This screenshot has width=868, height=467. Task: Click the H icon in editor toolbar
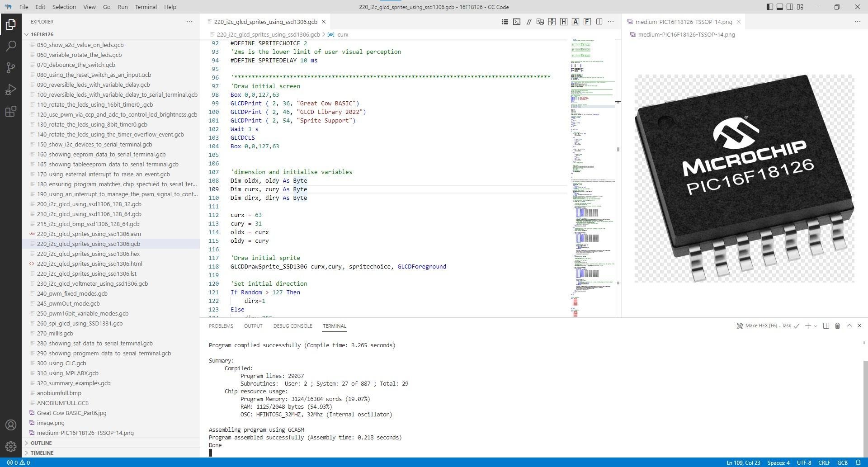(x=564, y=22)
